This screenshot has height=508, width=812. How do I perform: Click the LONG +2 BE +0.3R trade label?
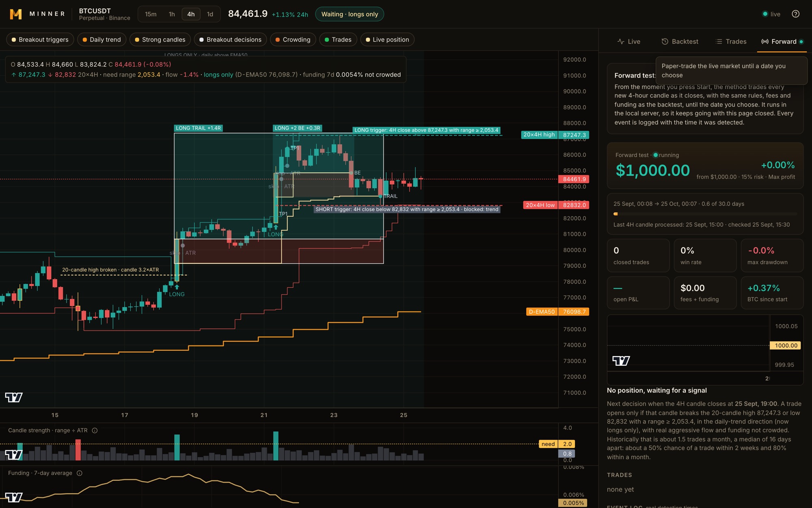[x=297, y=128]
